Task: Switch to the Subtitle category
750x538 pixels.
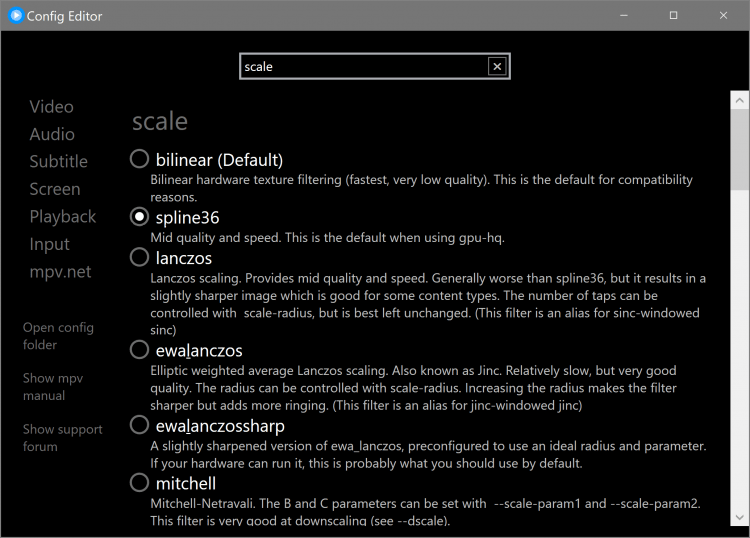Action: (58, 162)
